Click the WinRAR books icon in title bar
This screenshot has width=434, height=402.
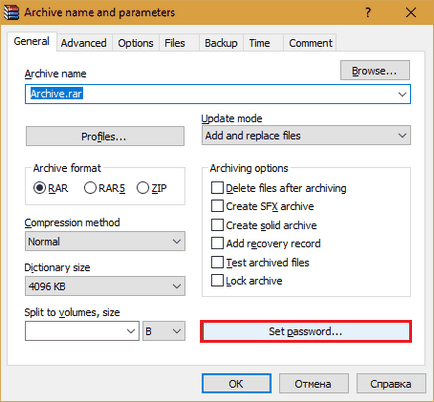11,13
